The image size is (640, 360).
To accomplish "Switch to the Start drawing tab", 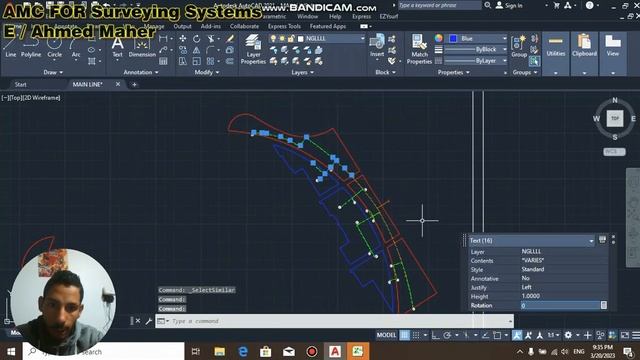I will (x=20, y=84).
